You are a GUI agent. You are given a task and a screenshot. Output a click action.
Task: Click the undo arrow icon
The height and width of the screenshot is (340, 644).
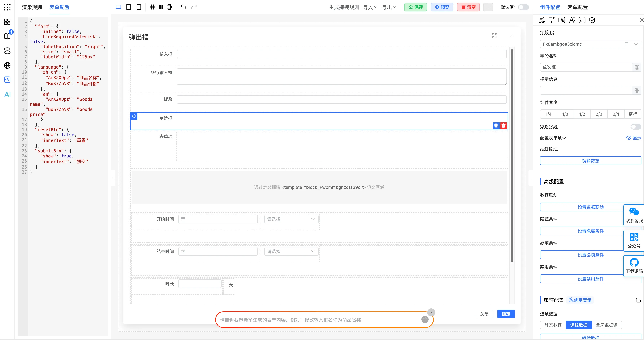183,7
